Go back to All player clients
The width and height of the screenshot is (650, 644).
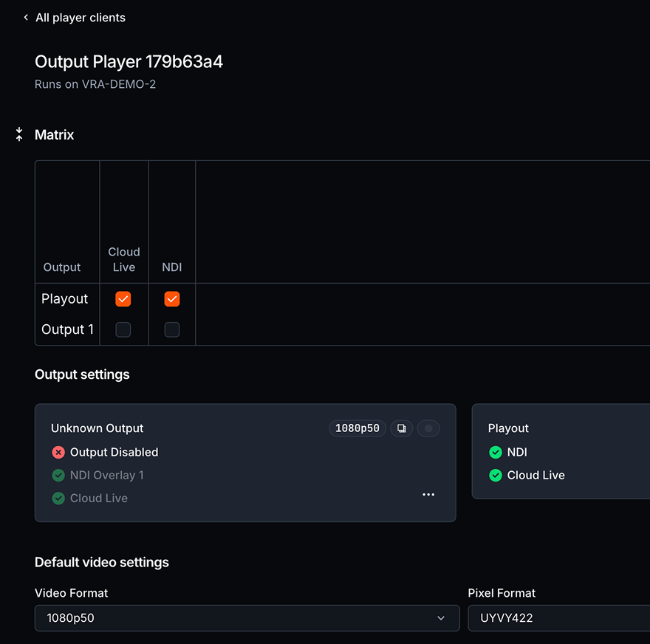click(x=80, y=18)
